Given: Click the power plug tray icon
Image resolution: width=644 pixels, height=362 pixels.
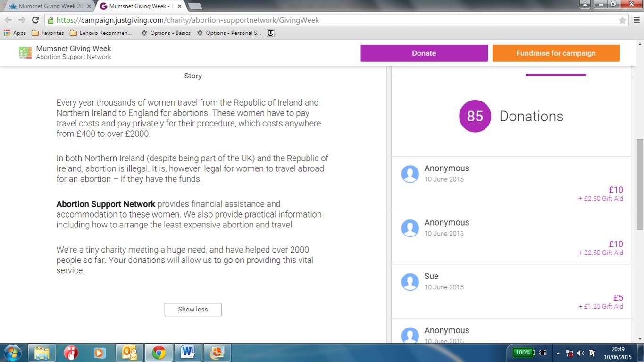Looking at the screenshot, I should pyautogui.click(x=543, y=353).
